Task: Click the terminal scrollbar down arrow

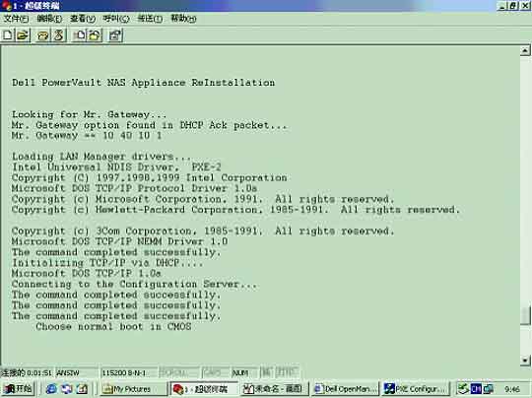Action: (x=525, y=361)
